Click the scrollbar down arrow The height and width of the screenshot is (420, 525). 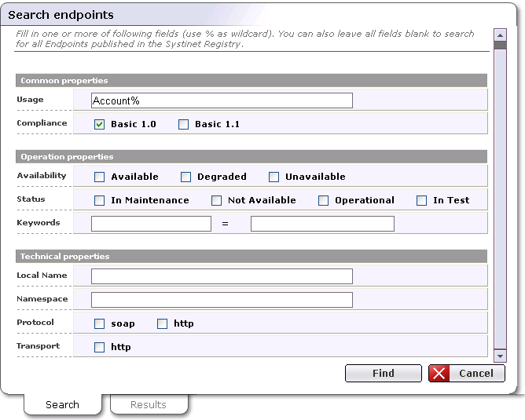[500, 356]
